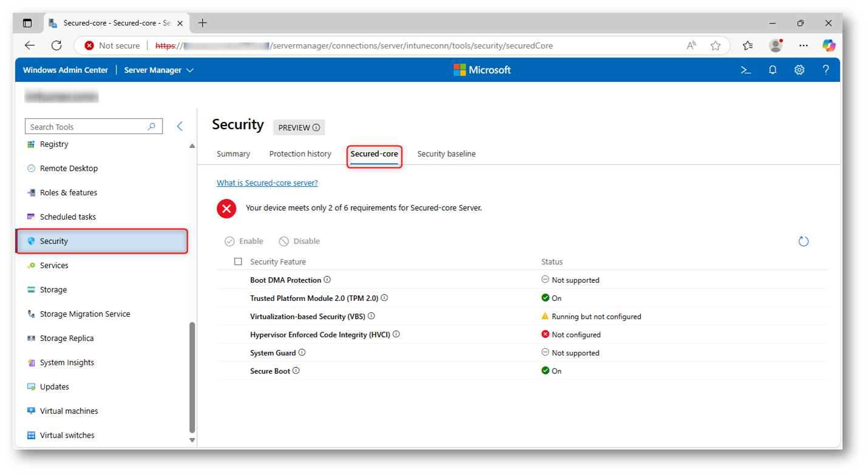Click the Status column header
Screen dimensions: 868x475
(552, 262)
